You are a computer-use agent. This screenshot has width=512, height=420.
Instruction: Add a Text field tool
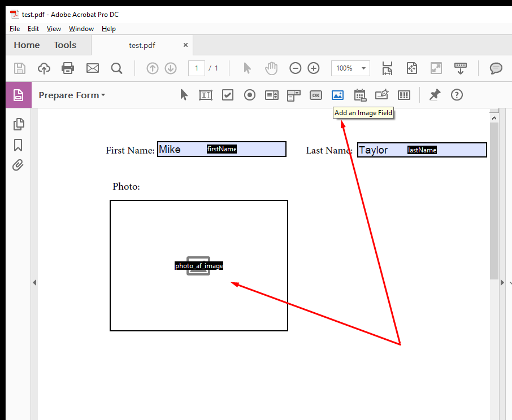[206, 95]
